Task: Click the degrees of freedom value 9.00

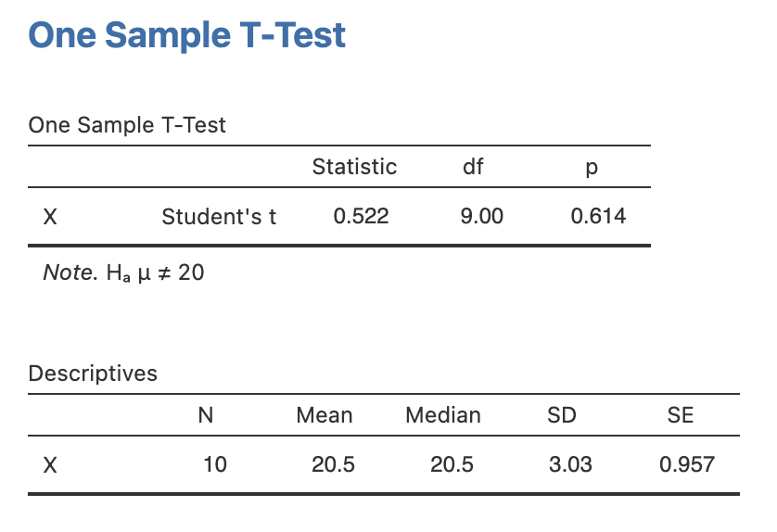Action: [x=482, y=217]
